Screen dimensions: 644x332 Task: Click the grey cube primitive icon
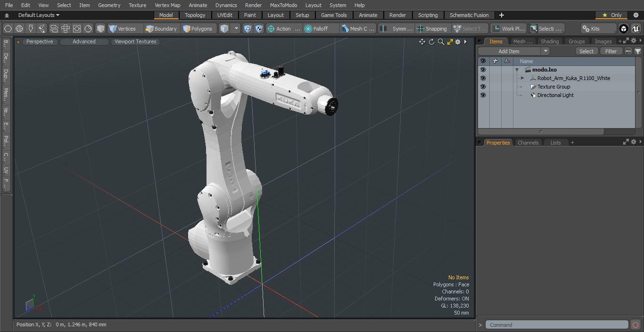pos(100,29)
